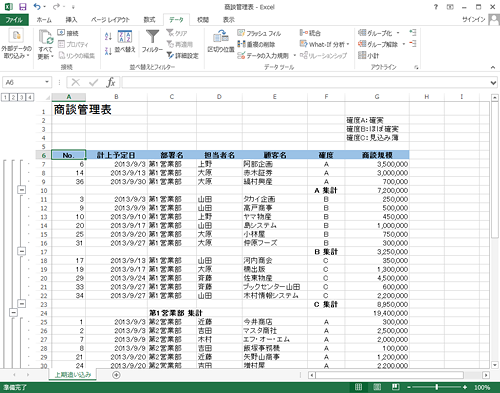Save the workbook with the floppy icon

coord(23,7)
